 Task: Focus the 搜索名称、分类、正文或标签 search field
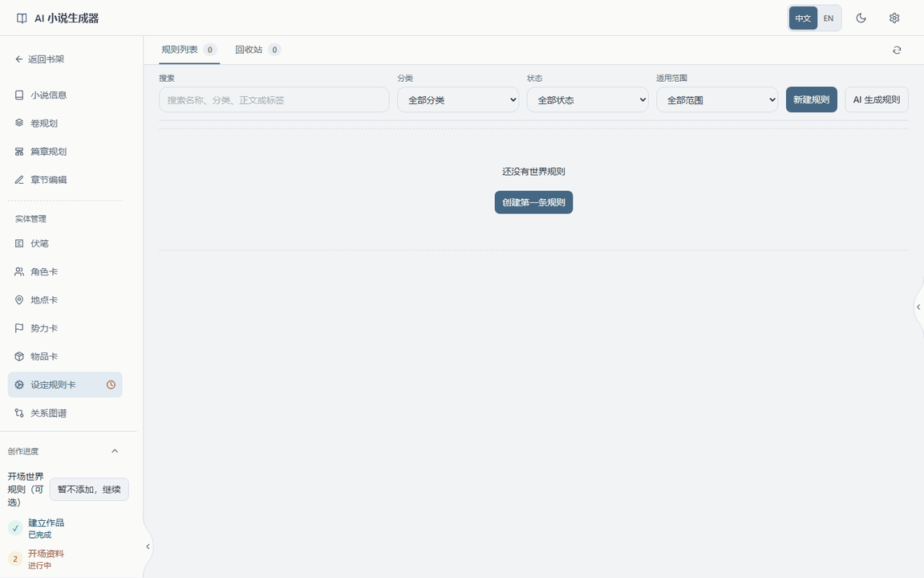click(274, 100)
